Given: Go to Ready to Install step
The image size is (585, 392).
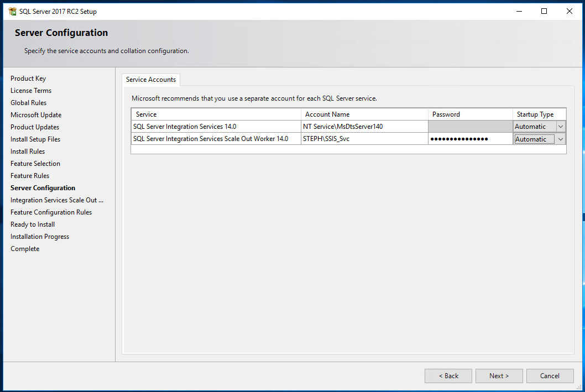Looking at the screenshot, I should point(33,224).
